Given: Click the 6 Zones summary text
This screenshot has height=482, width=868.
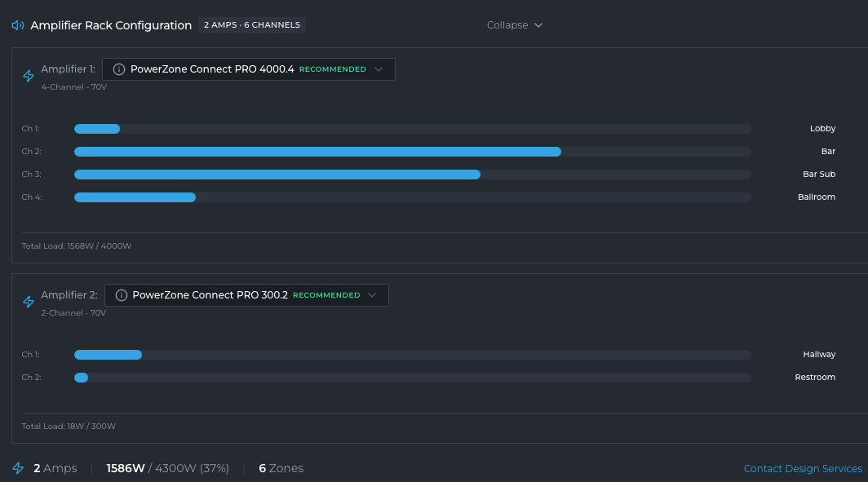Looking at the screenshot, I should [281, 468].
